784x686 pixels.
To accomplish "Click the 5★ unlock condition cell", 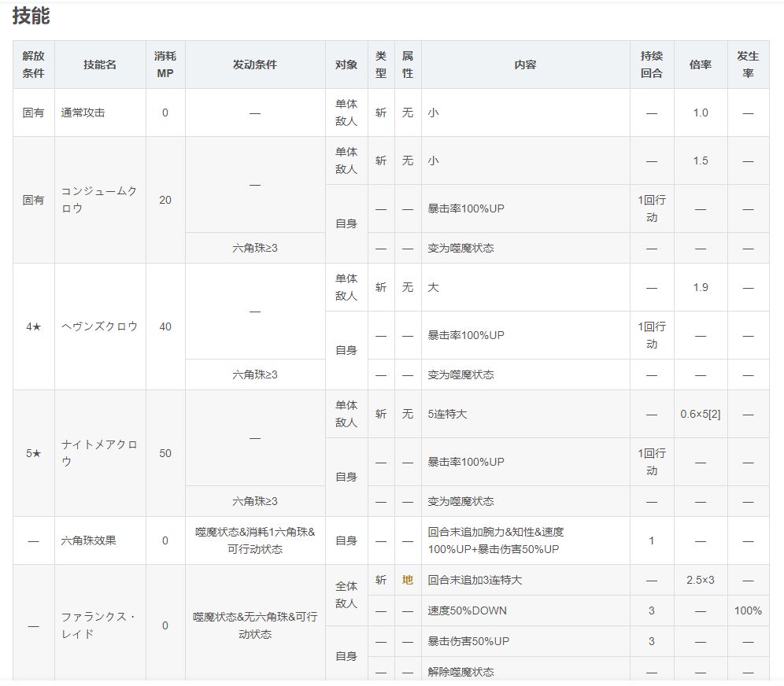I will click(x=34, y=453).
